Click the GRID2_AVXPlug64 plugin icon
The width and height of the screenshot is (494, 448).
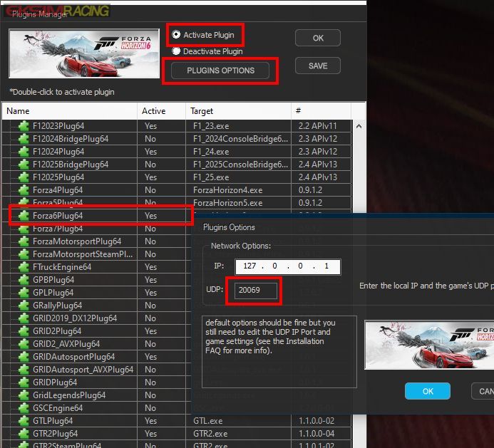24,344
